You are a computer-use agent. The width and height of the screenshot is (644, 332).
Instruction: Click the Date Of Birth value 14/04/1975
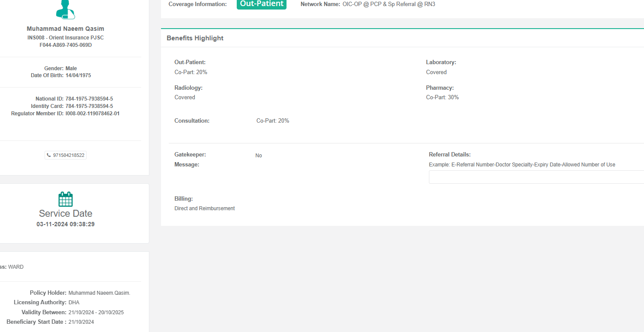[x=78, y=75]
